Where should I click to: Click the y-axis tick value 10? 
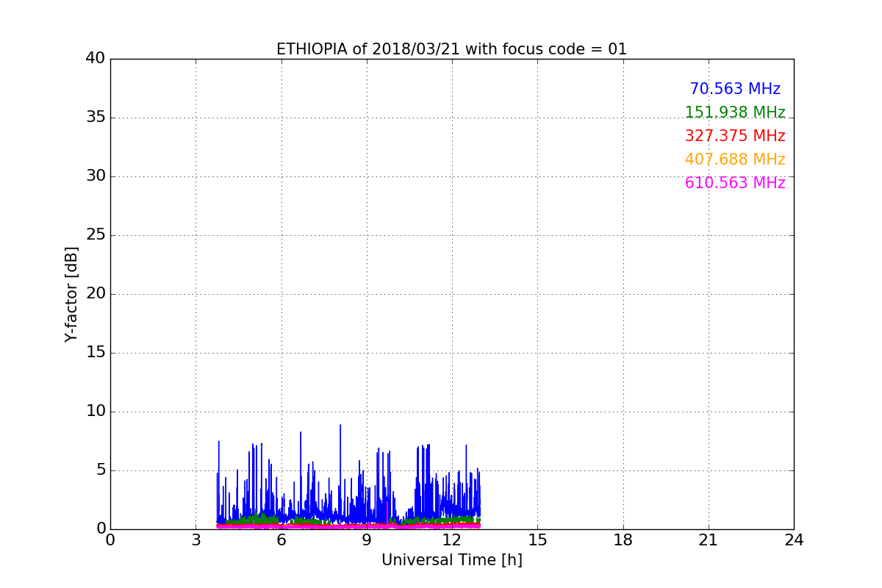[96, 412]
